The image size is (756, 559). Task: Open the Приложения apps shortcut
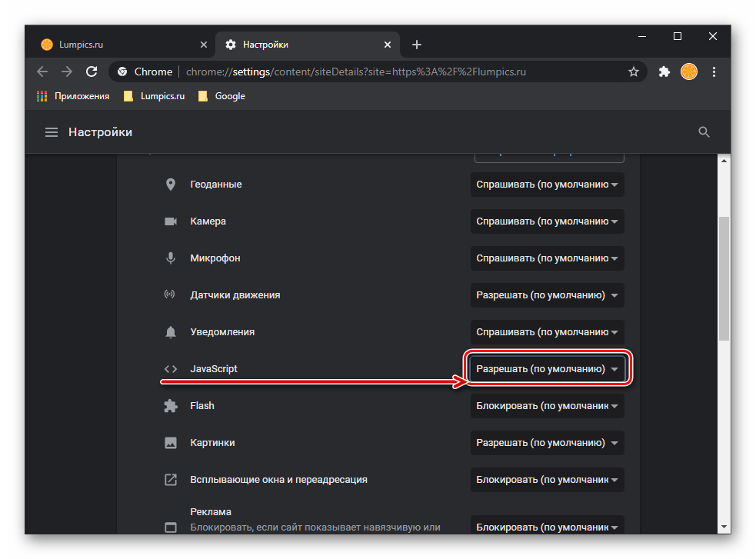coord(73,96)
